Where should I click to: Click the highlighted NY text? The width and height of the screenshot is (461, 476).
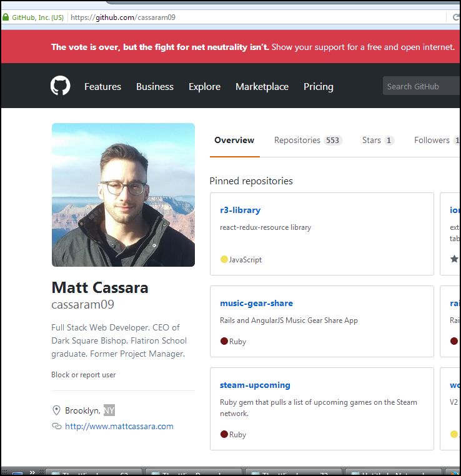[109, 410]
